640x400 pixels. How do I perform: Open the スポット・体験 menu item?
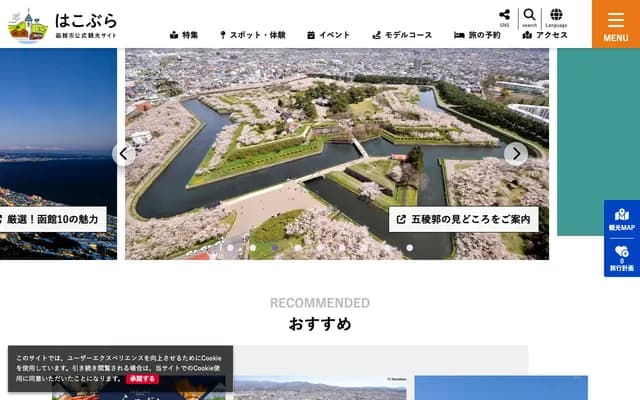(x=253, y=35)
